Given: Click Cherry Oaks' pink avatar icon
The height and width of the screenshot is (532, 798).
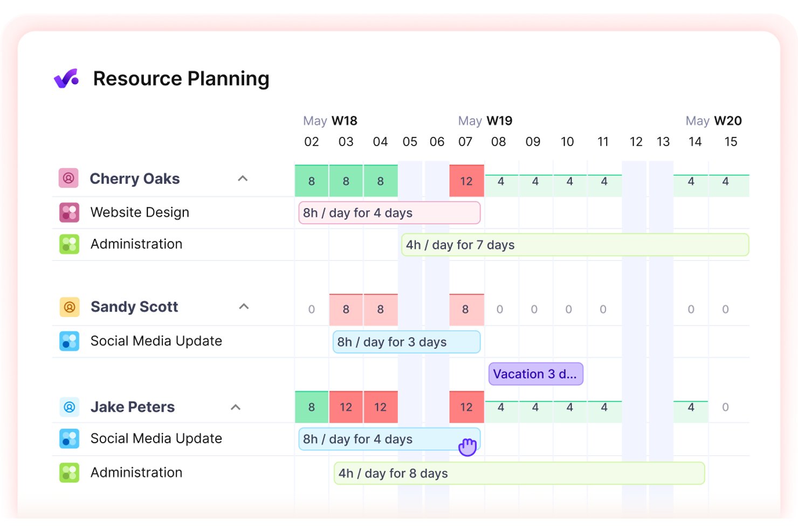Looking at the screenshot, I should [68, 178].
